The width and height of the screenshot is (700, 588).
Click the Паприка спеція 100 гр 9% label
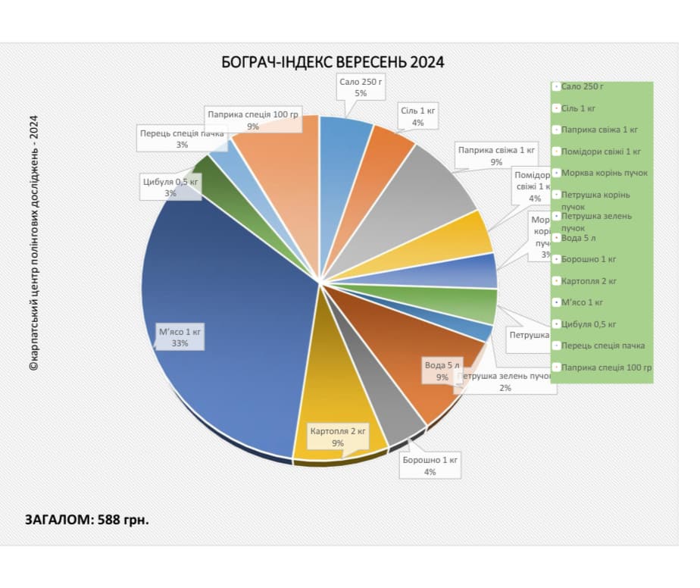(x=253, y=120)
